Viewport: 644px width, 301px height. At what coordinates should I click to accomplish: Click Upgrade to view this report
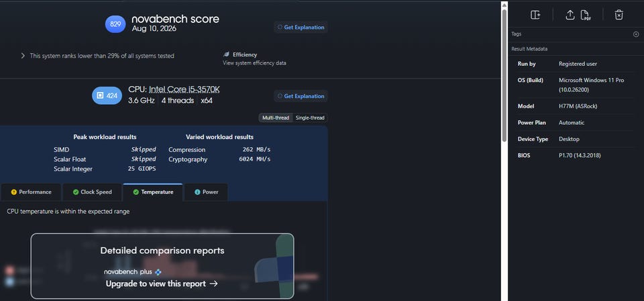(x=162, y=284)
